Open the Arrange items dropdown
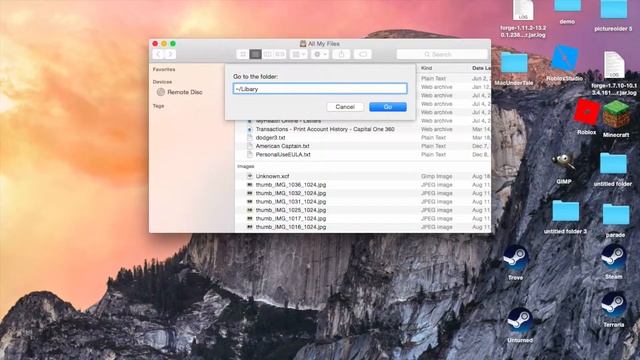Screen dimensions: 640x360 [x=299, y=54]
